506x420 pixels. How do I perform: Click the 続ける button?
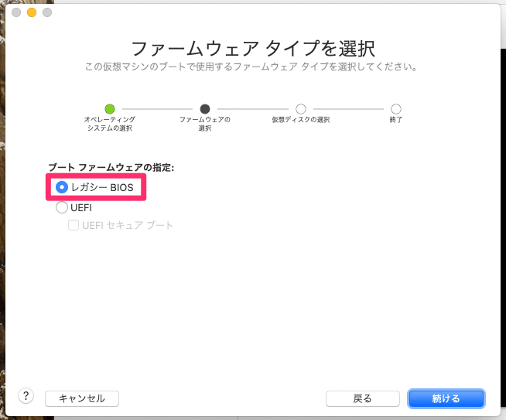[x=446, y=398]
